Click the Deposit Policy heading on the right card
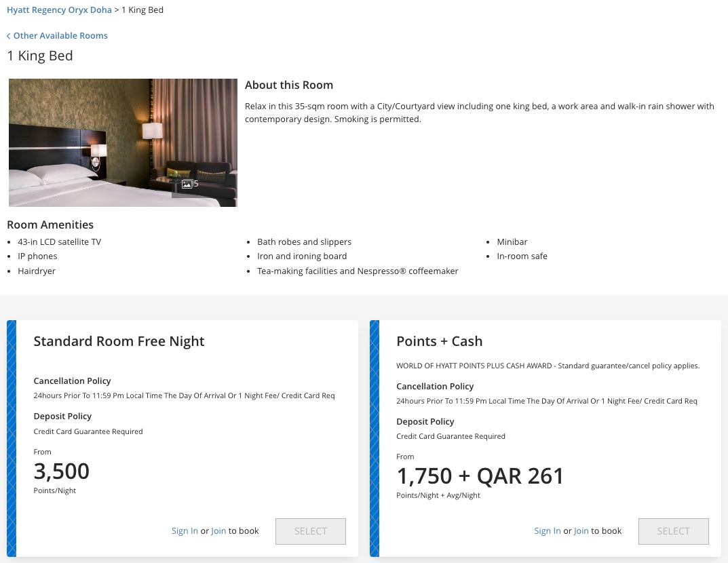 tap(425, 421)
